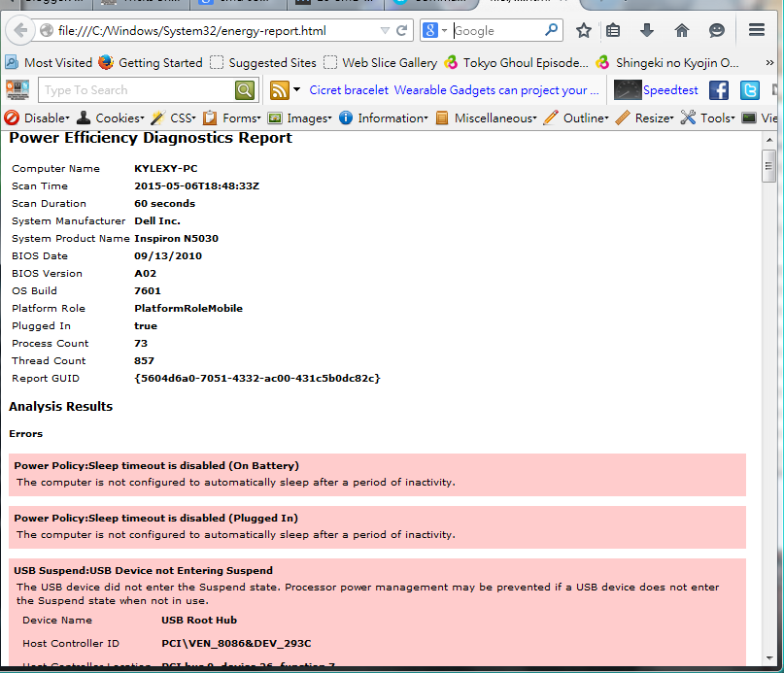Click the Resize ruler icon
784x673 pixels.
(623, 118)
